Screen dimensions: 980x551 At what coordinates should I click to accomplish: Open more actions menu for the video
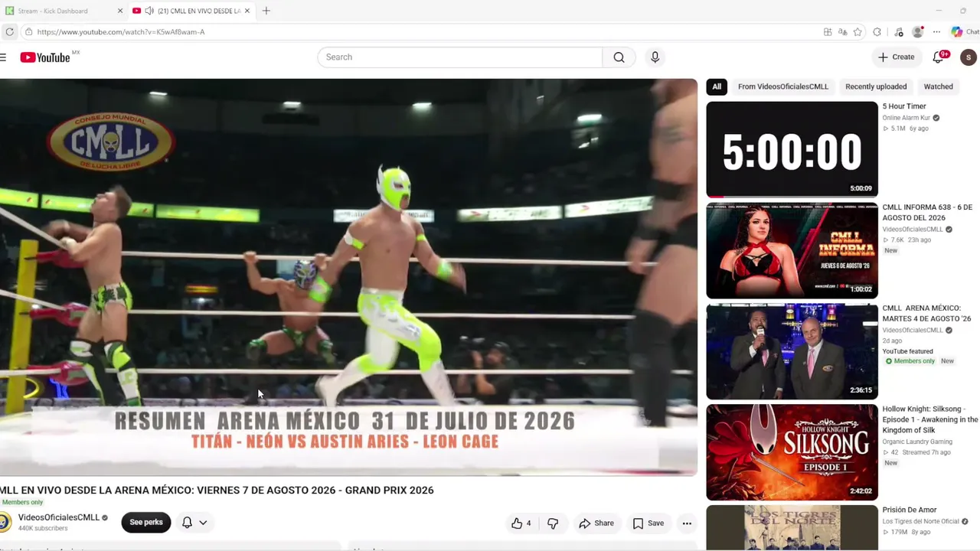[x=687, y=523]
